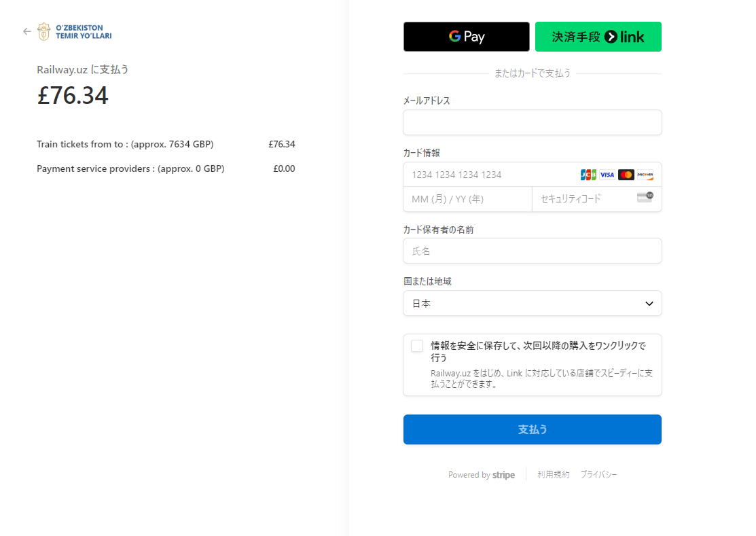This screenshot has width=756, height=536.
Task: Click the £76.34 price in the train tickets row
Action: click(282, 144)
